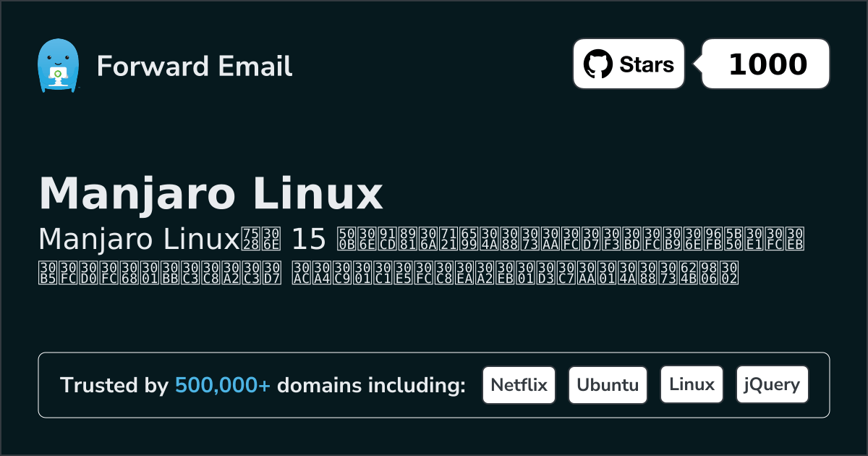Click the blue 500,000+ highlighted text

point(223,385)
